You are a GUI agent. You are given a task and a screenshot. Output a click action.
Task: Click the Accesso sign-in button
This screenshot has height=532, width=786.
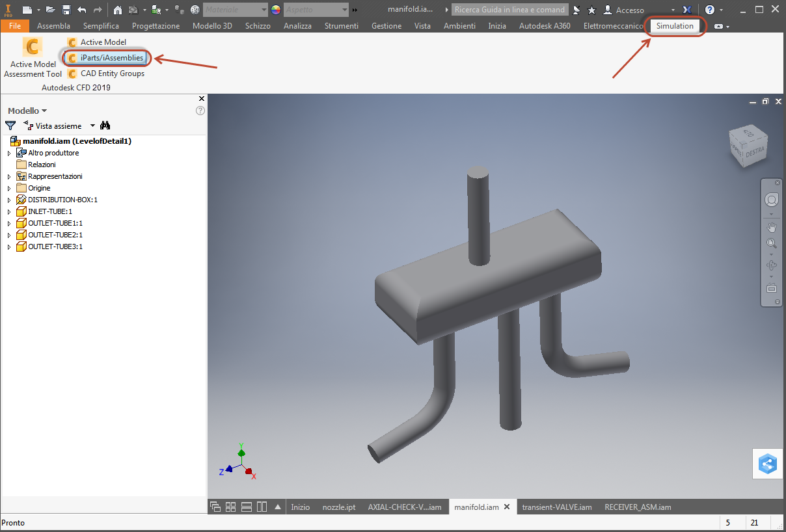[624, 10]
